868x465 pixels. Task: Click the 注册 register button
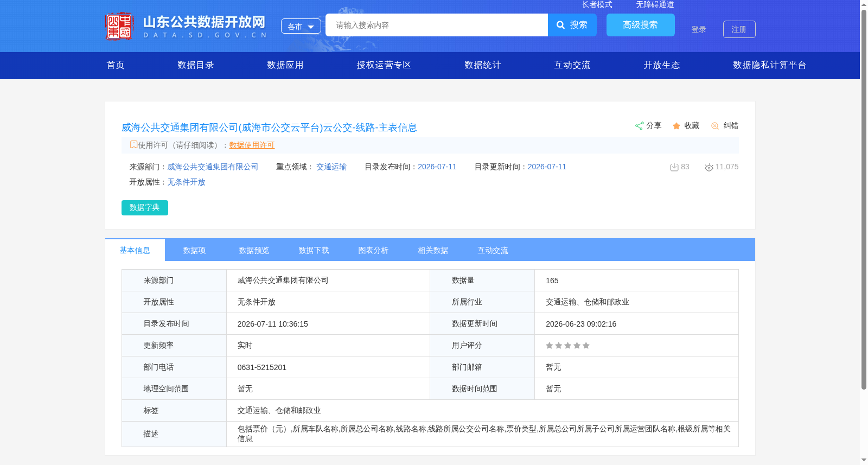tap(739, 29)
